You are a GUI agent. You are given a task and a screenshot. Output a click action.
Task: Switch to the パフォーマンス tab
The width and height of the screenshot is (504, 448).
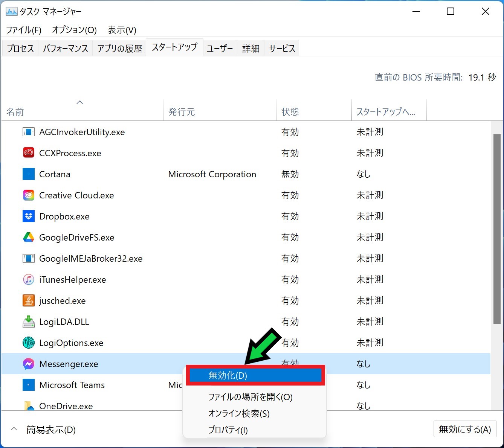(65, 49)
